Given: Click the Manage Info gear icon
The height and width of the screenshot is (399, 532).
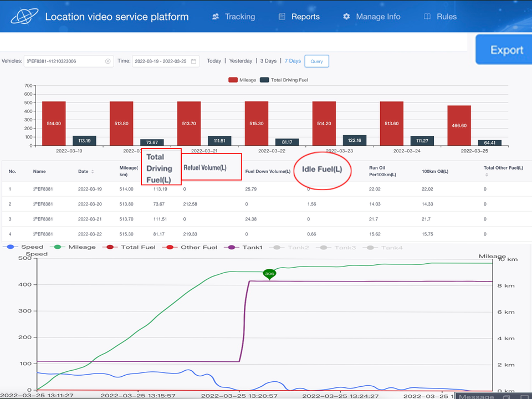Looking at the screenshot, I should [346, 17].
